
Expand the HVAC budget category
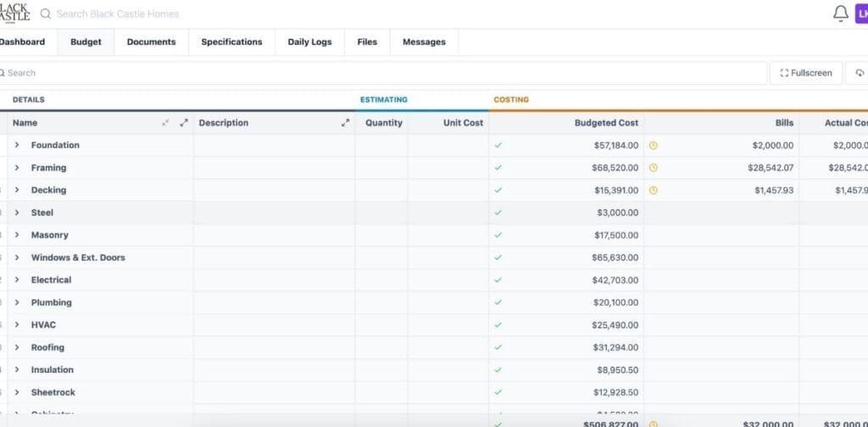(x=17, y=324)
